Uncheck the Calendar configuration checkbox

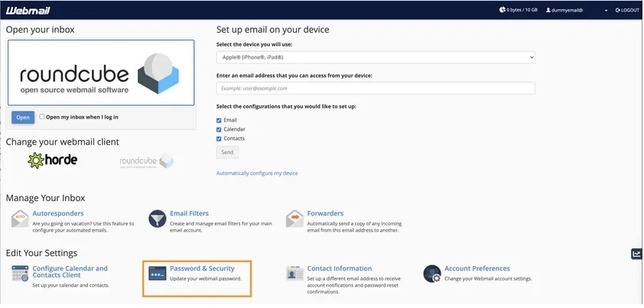pyautogui.click(x=219, y=129)
